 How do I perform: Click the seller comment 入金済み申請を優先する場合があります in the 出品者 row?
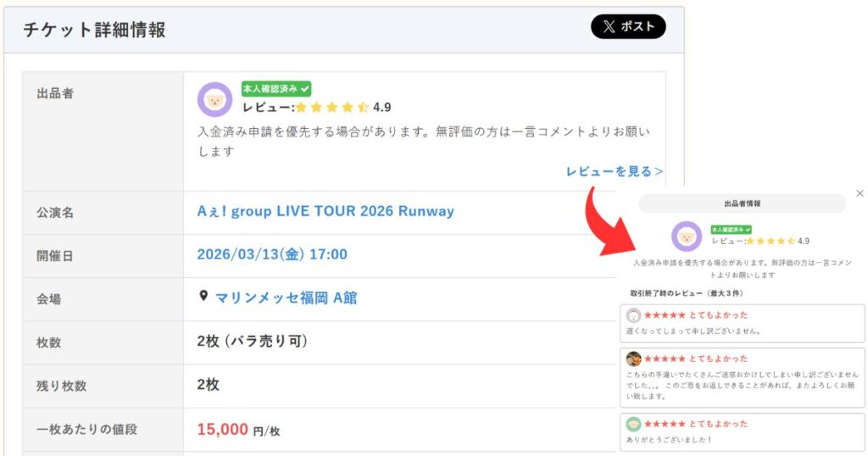424,141
